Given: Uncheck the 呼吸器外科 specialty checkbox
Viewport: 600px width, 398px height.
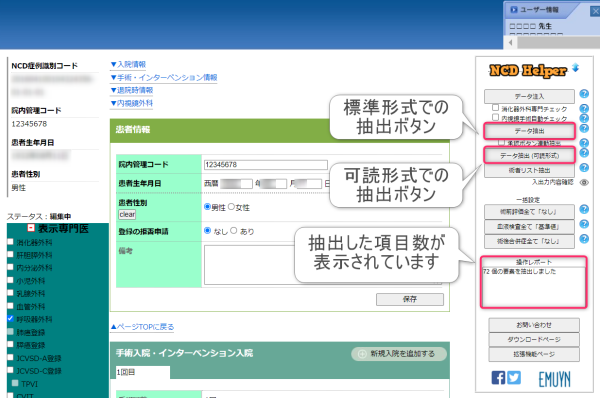Looking at the screenshot, I should [10, 318].
